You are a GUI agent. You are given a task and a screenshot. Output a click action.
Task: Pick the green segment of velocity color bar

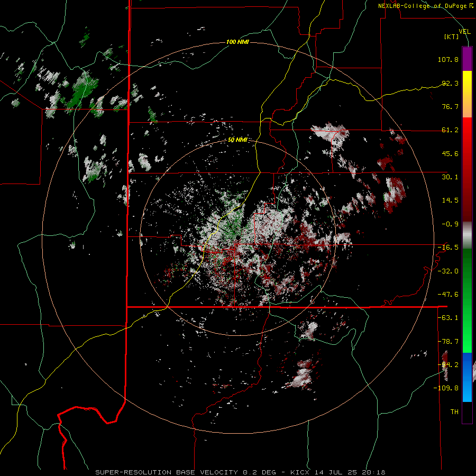[x=467, y=300]
